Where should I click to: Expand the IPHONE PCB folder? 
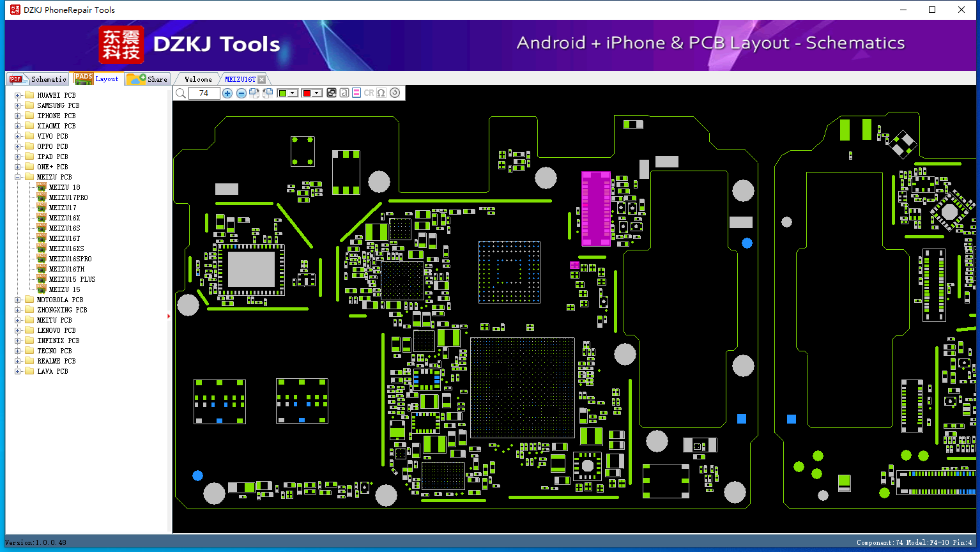point(18,116)
